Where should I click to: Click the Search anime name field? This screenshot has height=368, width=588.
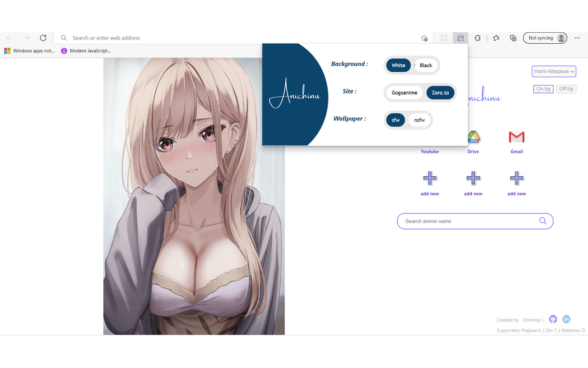click(x=475, y=221)
